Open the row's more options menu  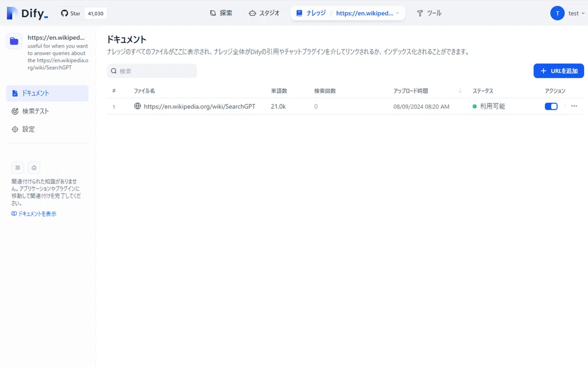click(x=574, y=106)
